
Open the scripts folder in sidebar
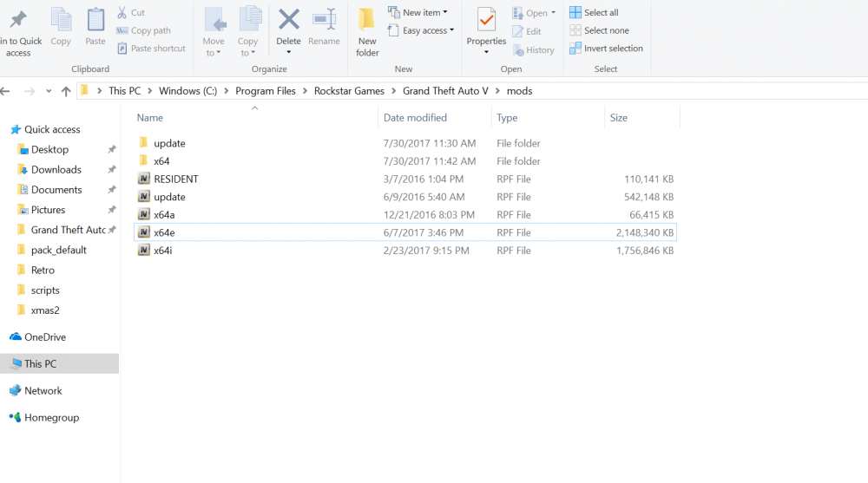point(38,290)
